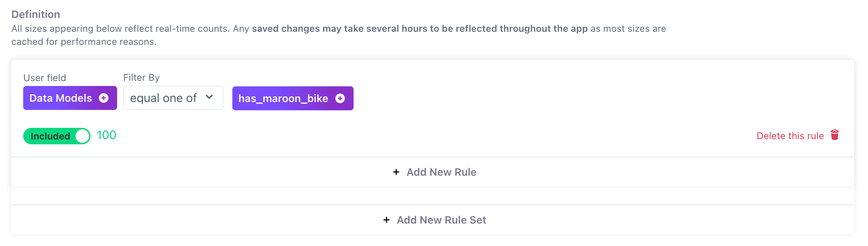The image size is (868, 246).
Task: Click the Definition section heading
Action: click(36, 14)
